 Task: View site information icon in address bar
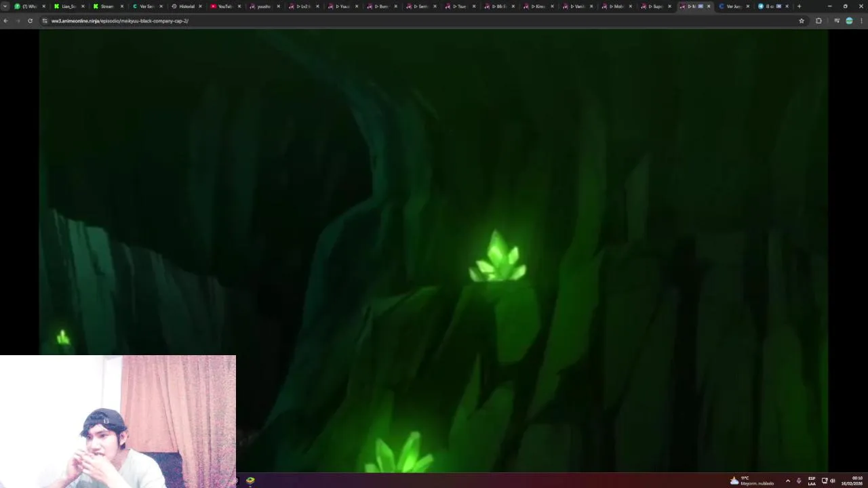coord(45,21)
